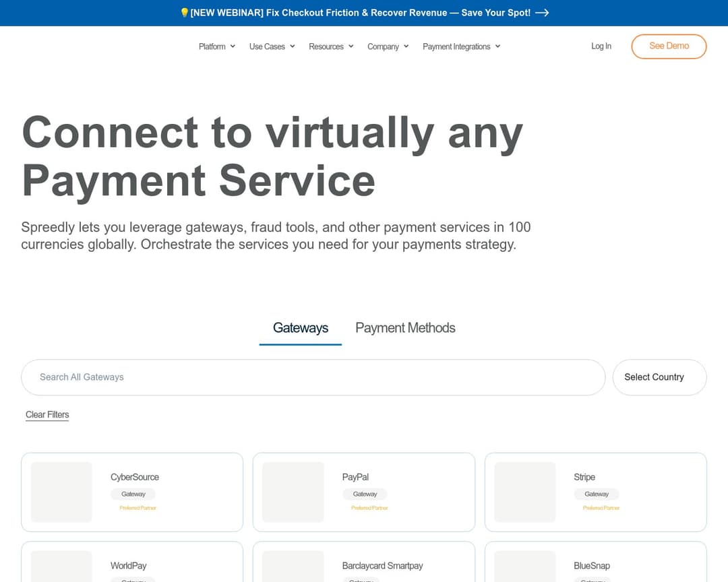This screenshot has height=582, width=728.
Task: Select the WorldPay gateway name
Action: point(128,566)
